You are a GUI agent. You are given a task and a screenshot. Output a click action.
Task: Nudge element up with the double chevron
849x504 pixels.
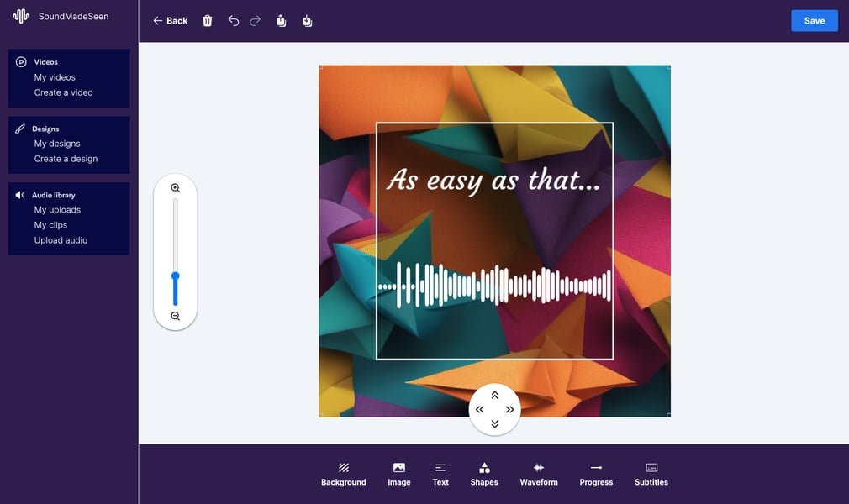494,395
